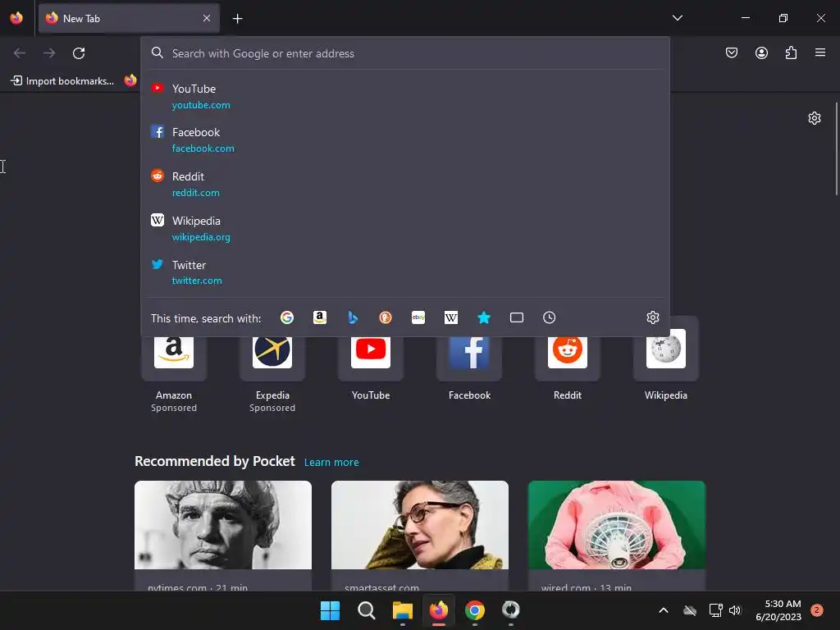
Task: Open the Facebook shortcut tile
Action: point(469,359)
